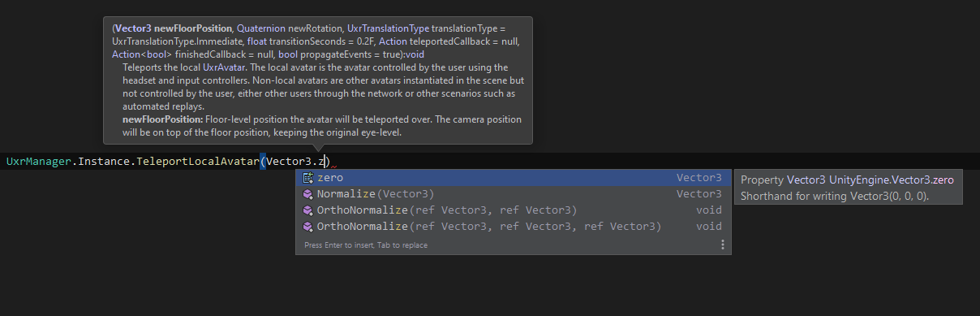Click the method icon next to Normalize
Viewport: 980px width, 316px height.
307,194
